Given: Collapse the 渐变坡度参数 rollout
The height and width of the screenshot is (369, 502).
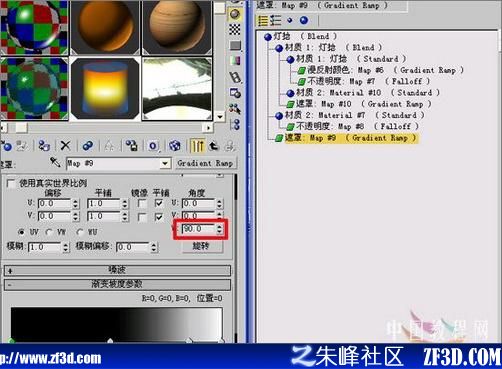Looking at the screenshot, I should [117, 284].
